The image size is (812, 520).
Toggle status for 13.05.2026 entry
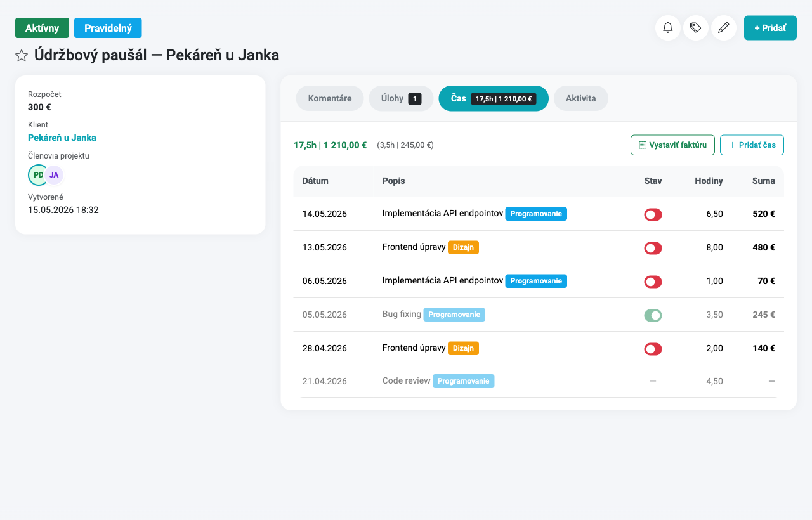click(653, 248)
